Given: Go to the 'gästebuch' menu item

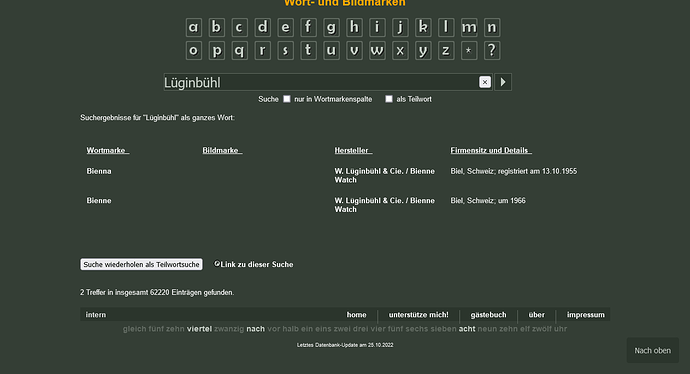Looking at the screenshot, I should (488, 315).
